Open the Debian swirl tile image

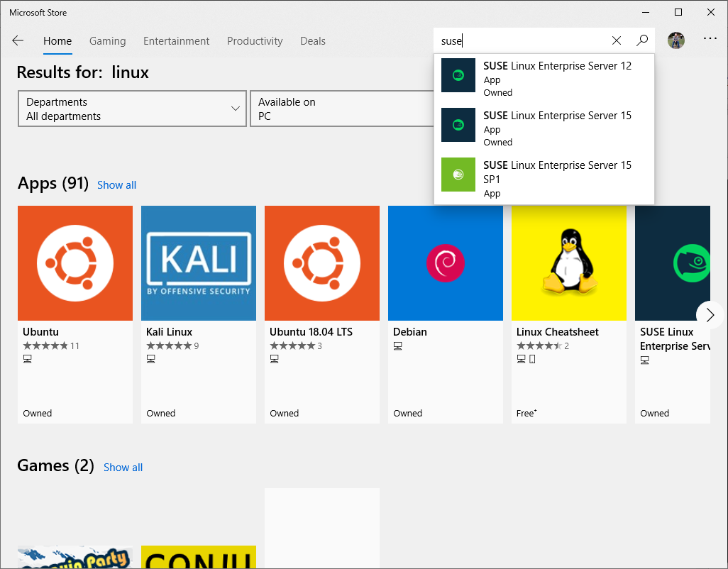(x=446, y=263)
